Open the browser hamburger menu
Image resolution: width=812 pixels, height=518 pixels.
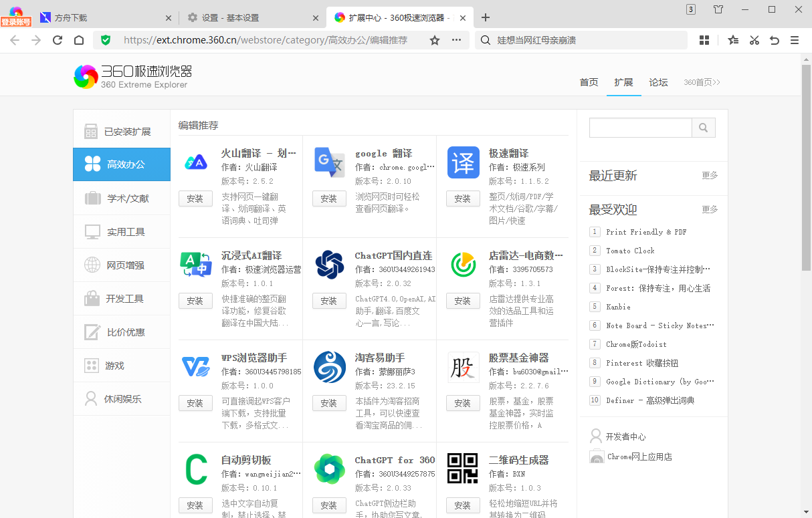[x=795, y=40]
